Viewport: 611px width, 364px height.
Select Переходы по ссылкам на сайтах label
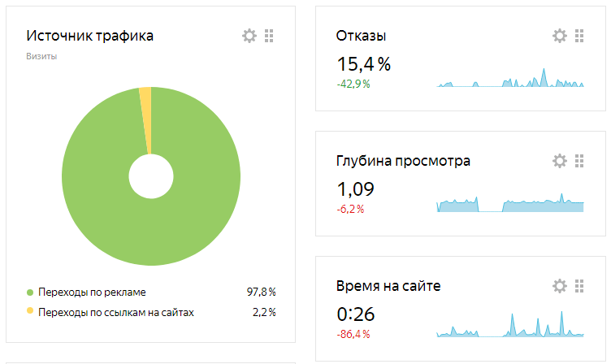pyautogui.click(x=116, y=313)
